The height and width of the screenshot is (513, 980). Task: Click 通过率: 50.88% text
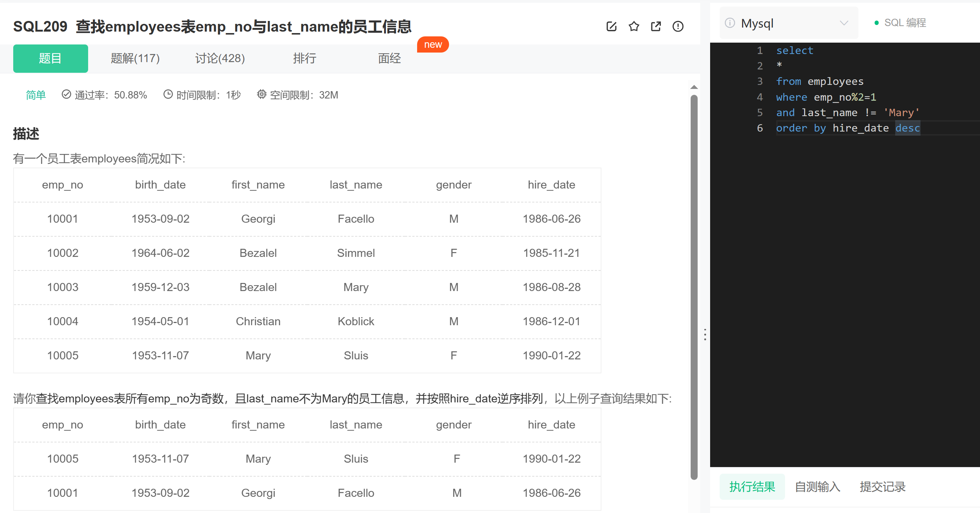[111, 95]
